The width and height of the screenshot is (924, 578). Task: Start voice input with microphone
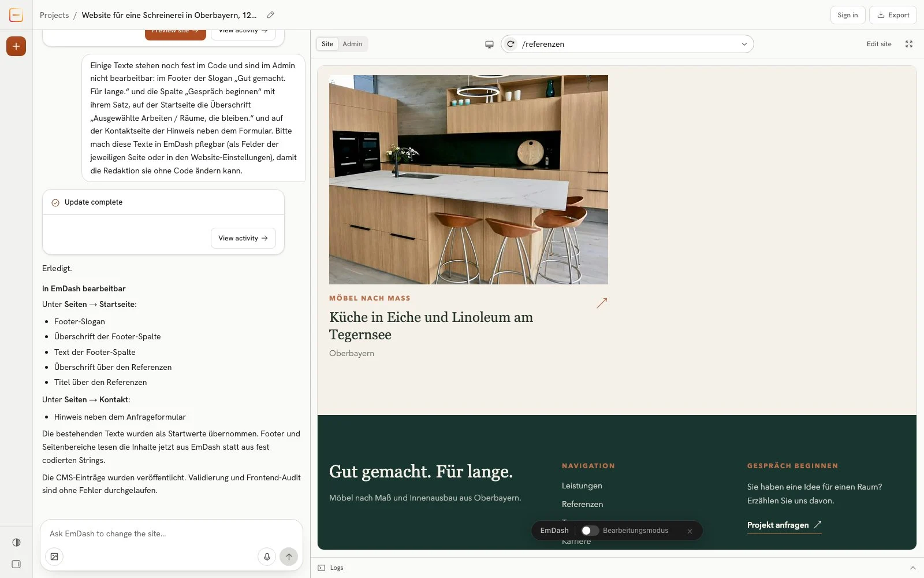267,557
